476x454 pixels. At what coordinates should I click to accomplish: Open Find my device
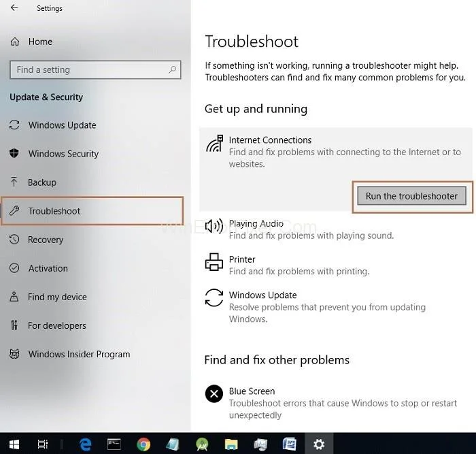point(57,297)
